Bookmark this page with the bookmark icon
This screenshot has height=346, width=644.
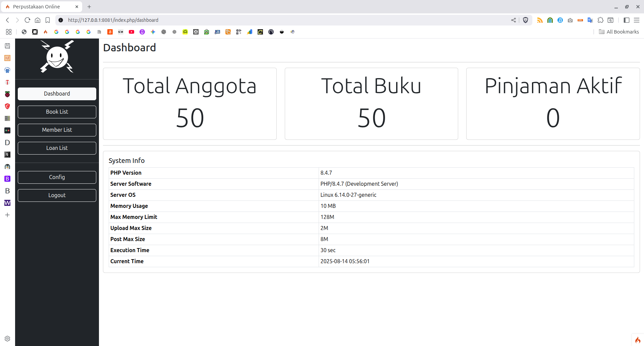point(48,20)
